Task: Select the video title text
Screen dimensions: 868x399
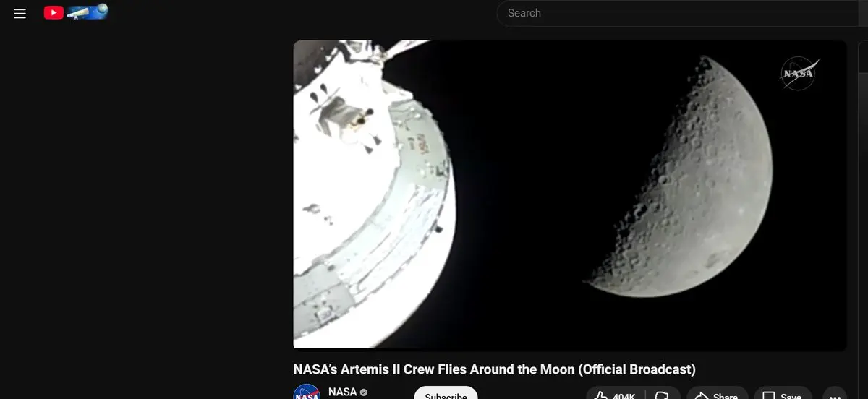Action: click(494, 369)
